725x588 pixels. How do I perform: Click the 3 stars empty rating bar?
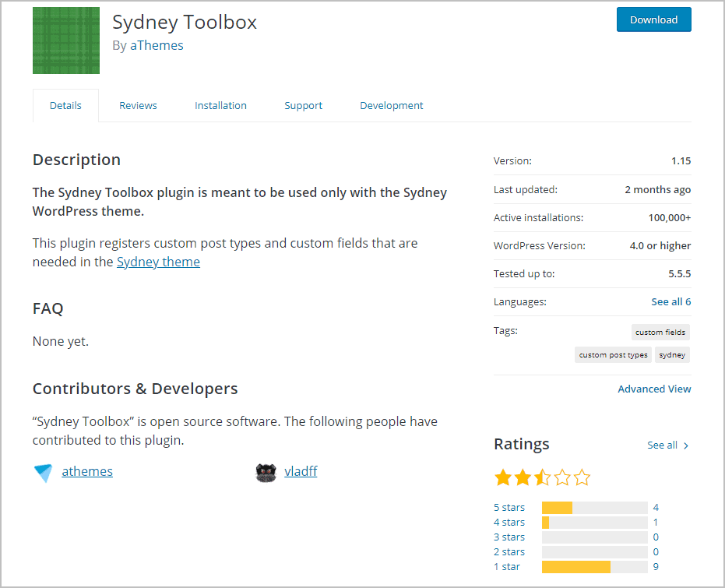tap(595, 537)
